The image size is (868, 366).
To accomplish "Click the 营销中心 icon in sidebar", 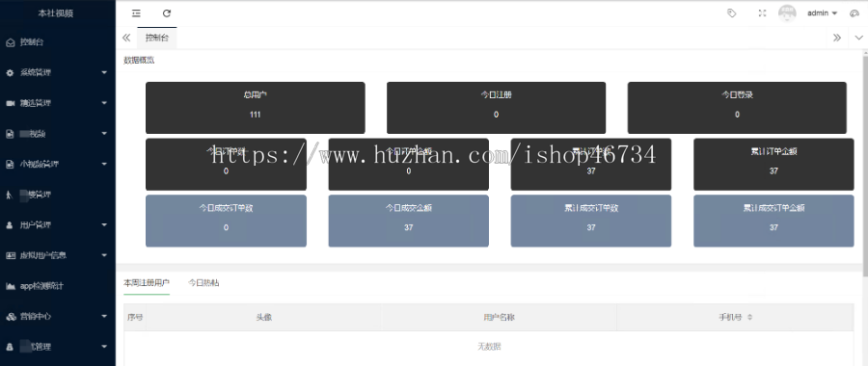I will 11,317.
